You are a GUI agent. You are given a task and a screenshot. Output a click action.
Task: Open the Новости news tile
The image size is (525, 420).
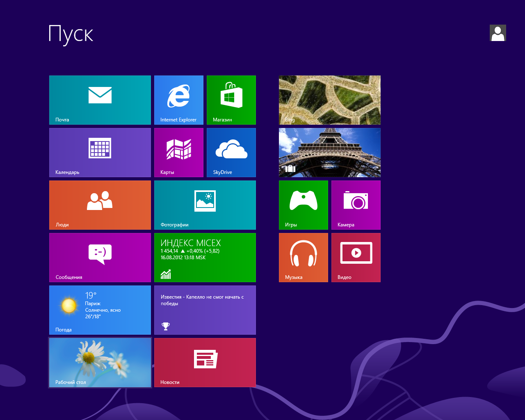click(x=205, y=363)
